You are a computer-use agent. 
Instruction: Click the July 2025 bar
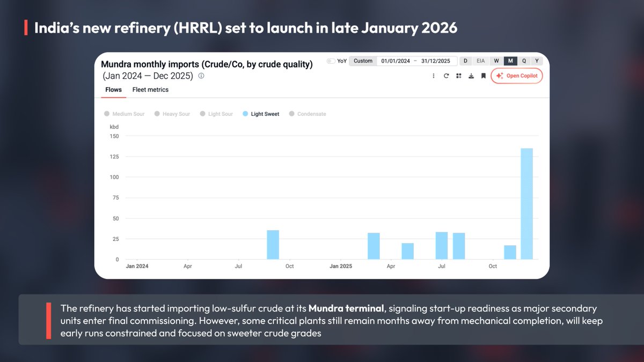[442, 246]
